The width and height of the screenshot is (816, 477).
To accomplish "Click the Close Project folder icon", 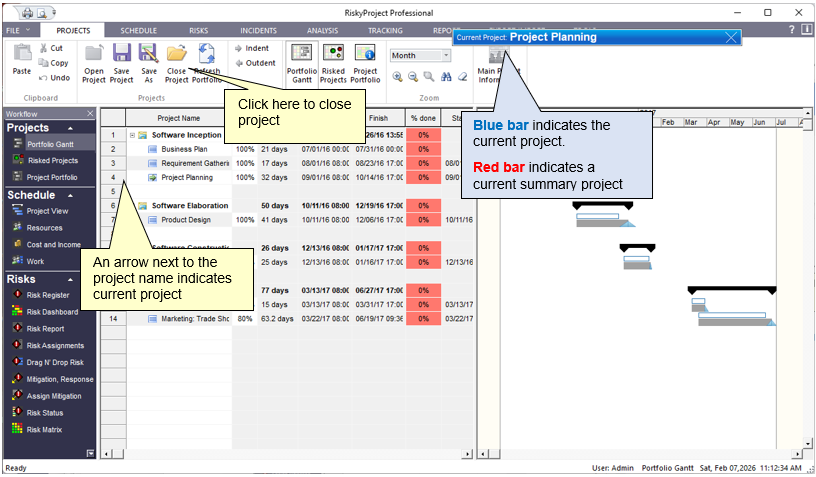I will click(x=176, y=55).
